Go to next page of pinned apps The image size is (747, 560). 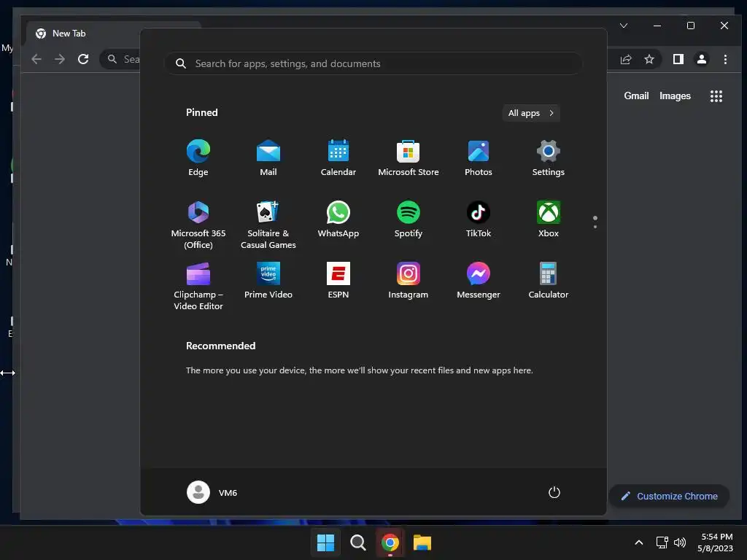coord(595,227)
